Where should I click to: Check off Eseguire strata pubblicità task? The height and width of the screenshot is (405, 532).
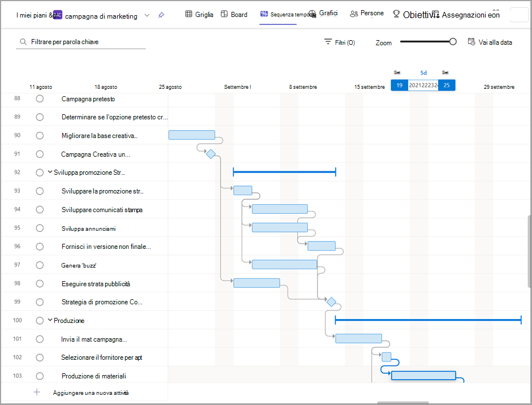40,283
